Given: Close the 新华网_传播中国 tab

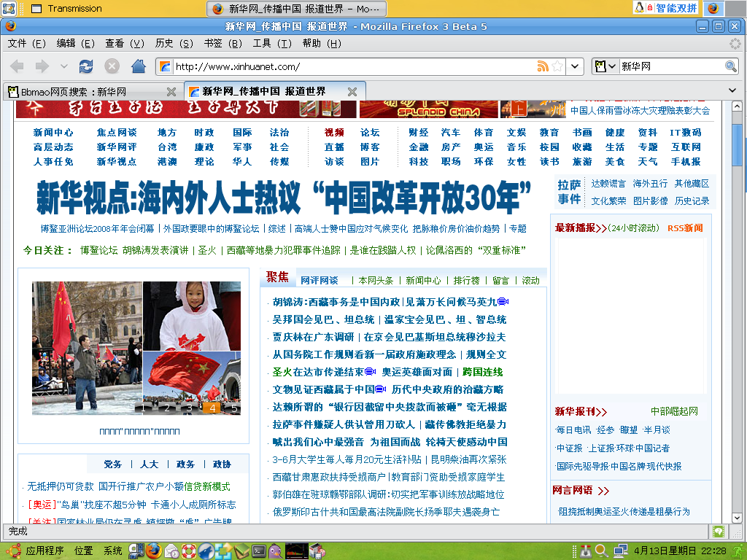Looking at the screenshot, I should pos(352,92).
